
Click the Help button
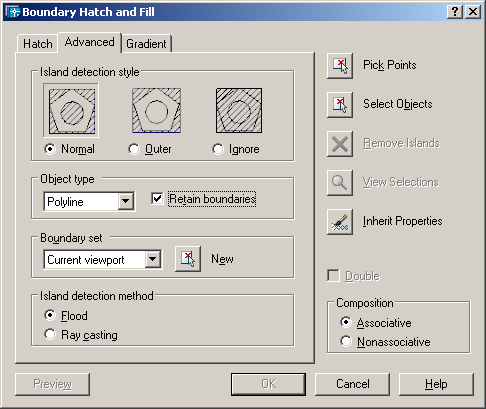click(436, 384)
